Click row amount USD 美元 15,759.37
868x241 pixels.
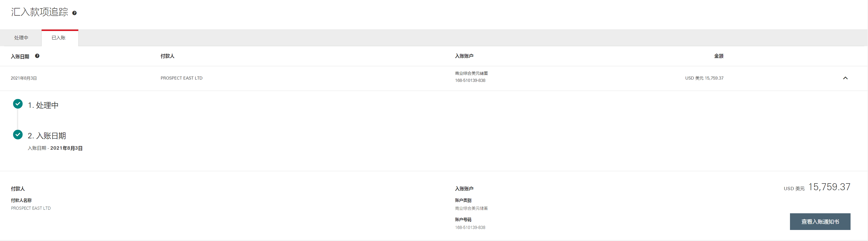[704, 78]
